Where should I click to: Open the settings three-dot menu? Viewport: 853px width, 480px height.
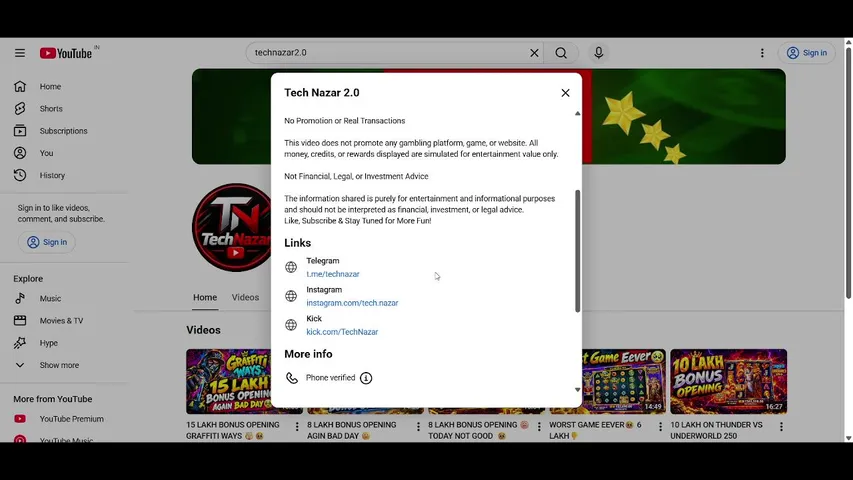pos(762,53)
